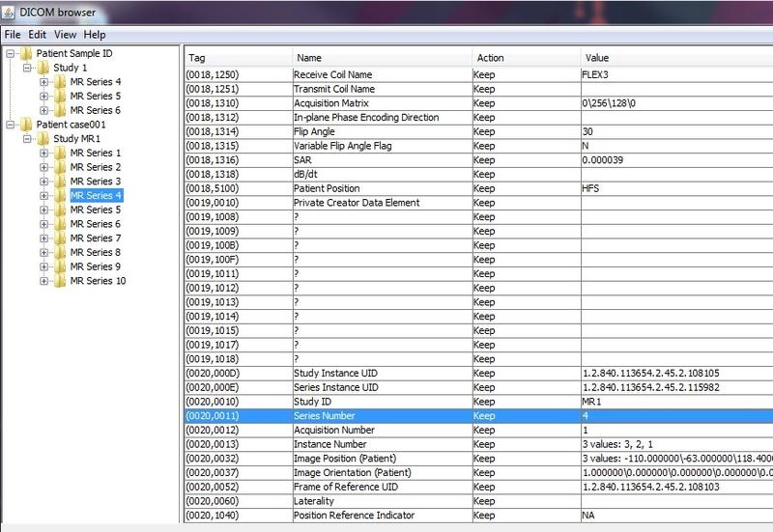The width and height of the screenshot is (773, 532).
Task: Select MR Series 6 under Study MR1
Action: pyautogui.click(x=95, y=224)
